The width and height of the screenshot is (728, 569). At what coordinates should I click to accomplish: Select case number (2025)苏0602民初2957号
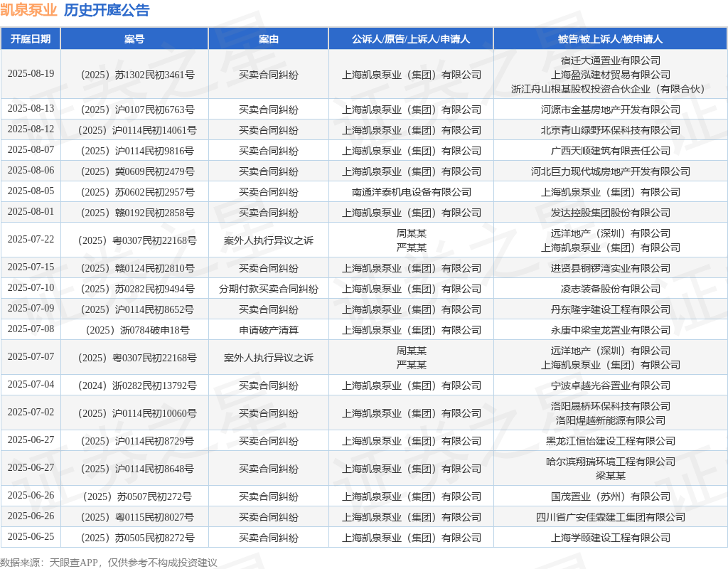pos(137,192)
